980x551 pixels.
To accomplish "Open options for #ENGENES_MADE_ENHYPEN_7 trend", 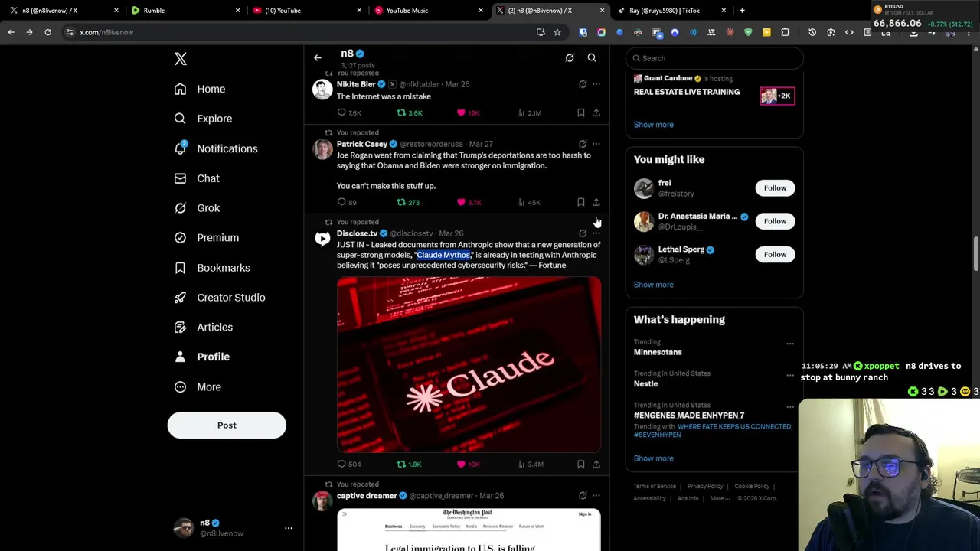I will [x=790, y=407].
